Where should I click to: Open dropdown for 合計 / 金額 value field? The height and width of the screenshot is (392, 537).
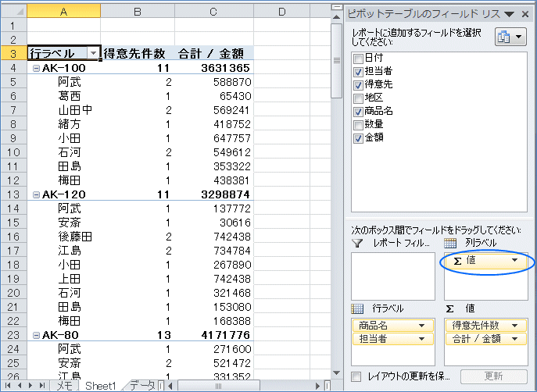click(x=514, y=339)
